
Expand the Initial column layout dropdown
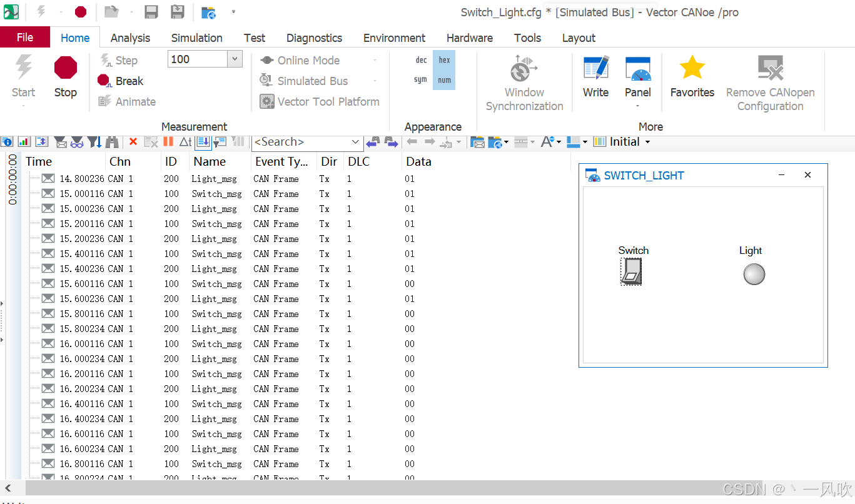click(647, 142)
